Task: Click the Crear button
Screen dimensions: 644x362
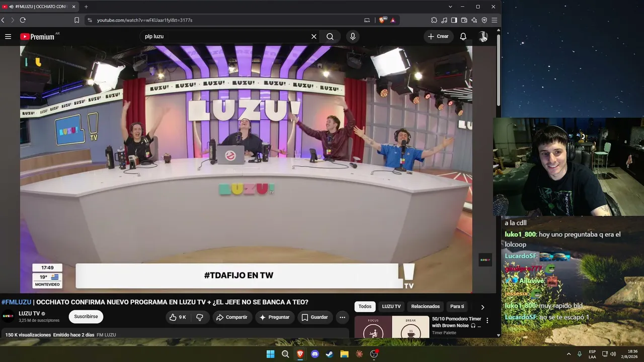Action: click(438, 36)
